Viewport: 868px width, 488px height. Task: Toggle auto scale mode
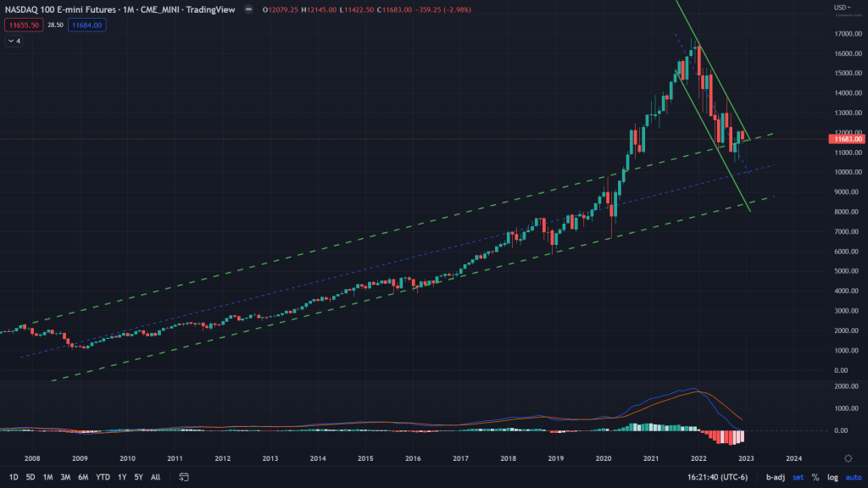pyautogui.click(x=853, y=477)
